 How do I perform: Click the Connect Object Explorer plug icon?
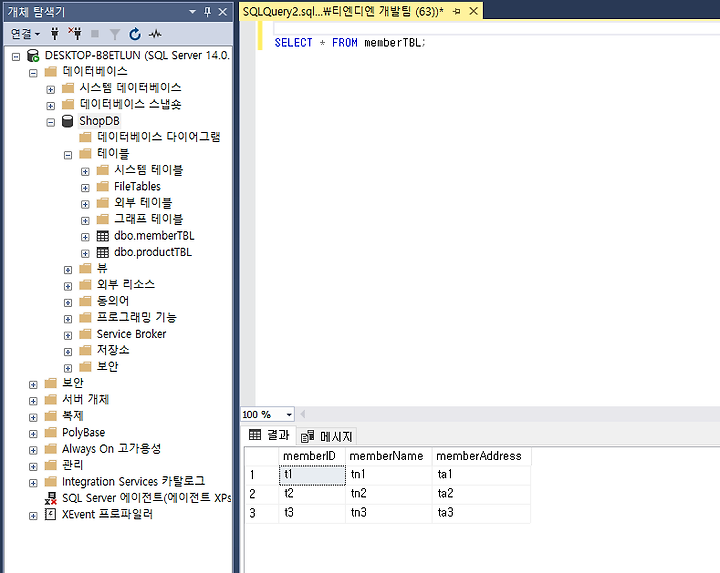coord(55,34)
